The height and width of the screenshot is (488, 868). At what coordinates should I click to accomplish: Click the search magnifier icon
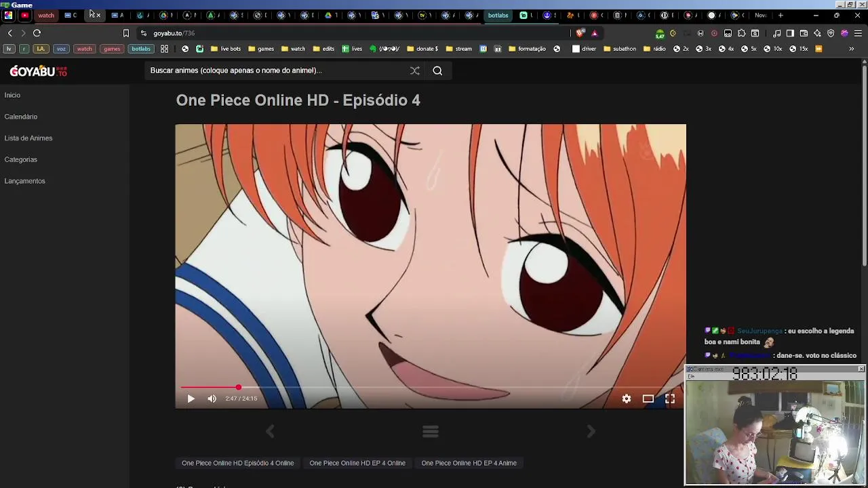437,70
